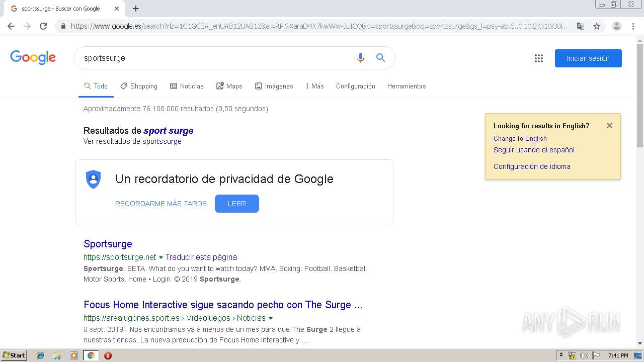Open Chrome three-dot menu
Screen dimensions: 644x362
coord(633,26)
